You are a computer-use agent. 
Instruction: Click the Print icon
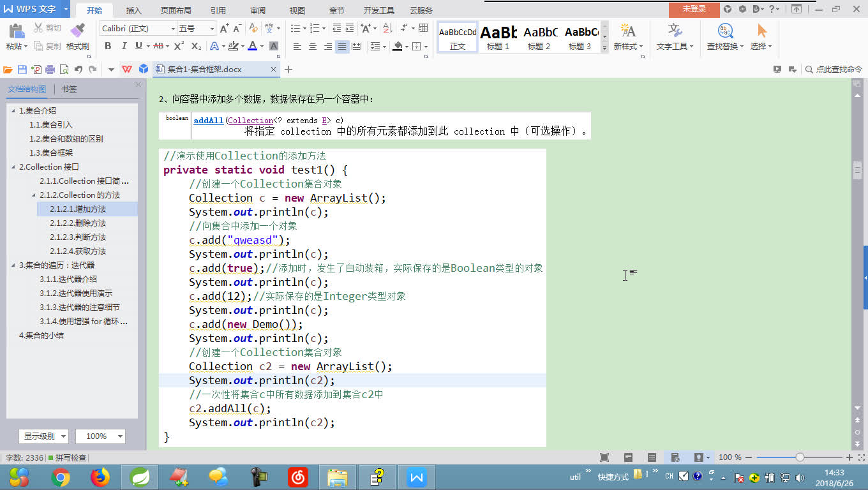(50, 70)
